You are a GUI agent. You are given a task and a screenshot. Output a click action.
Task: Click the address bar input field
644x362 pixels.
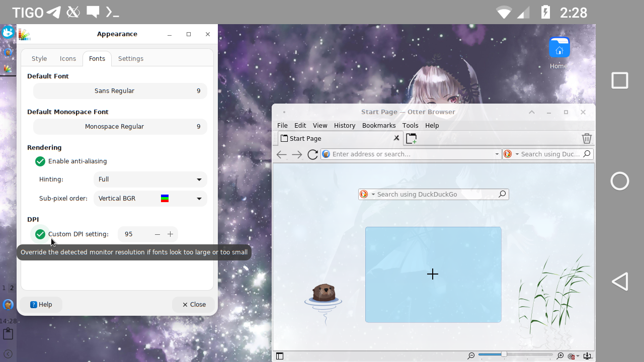pyautogui.click(x=412, y=154)
